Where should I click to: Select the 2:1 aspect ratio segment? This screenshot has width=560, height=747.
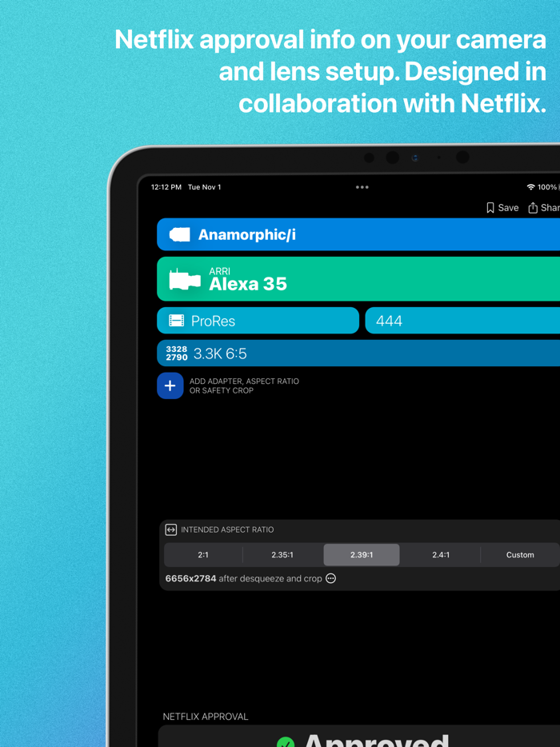click(x=203, y=554)
